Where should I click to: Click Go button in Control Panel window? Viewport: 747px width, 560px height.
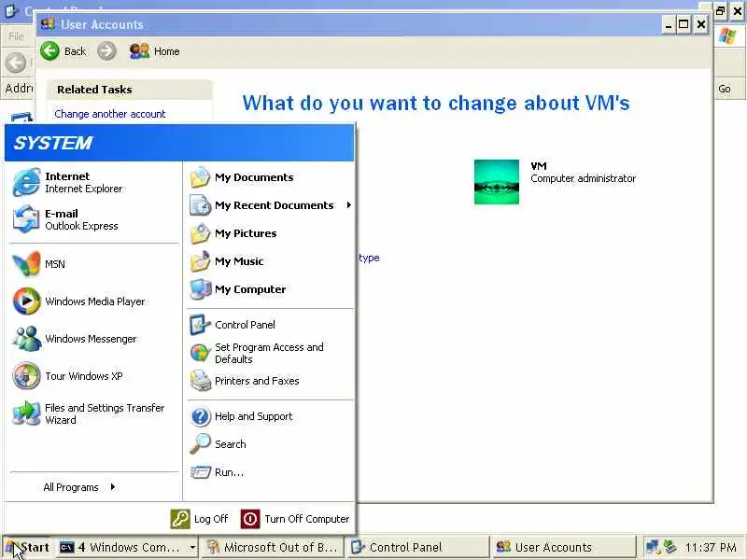[725, 89]
